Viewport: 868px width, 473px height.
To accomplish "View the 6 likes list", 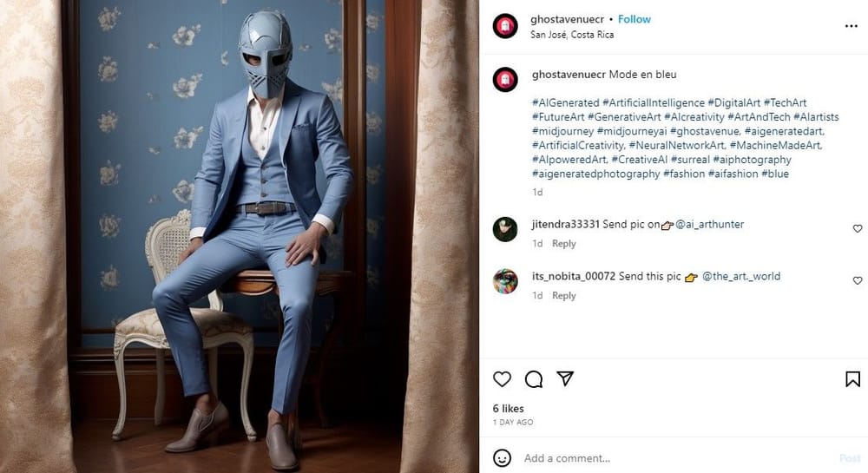I will 508,408.
